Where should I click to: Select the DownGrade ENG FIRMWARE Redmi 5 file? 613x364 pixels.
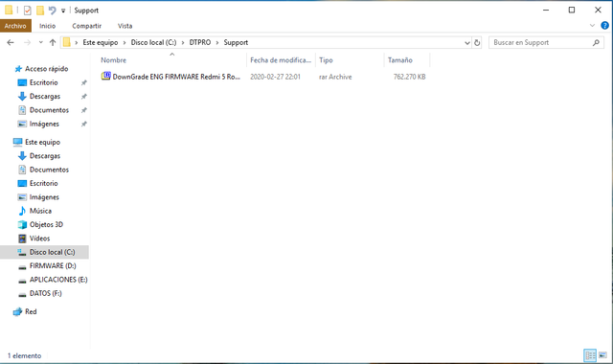[176, 77]
